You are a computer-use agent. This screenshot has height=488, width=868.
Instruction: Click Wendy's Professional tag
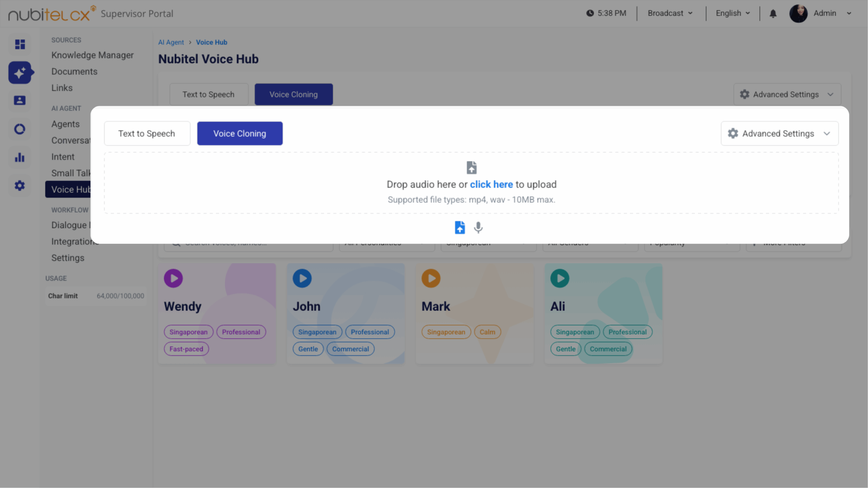click(241, 332)
